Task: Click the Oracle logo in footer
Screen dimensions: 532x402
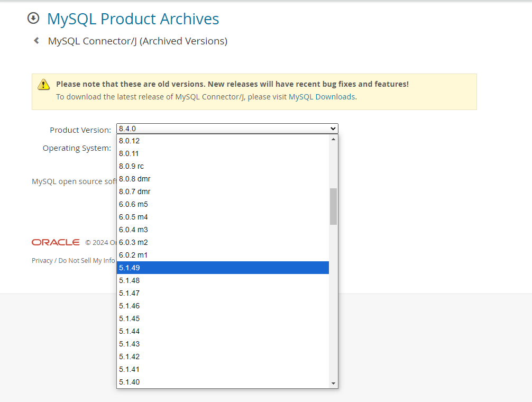Action: [56, 242]
